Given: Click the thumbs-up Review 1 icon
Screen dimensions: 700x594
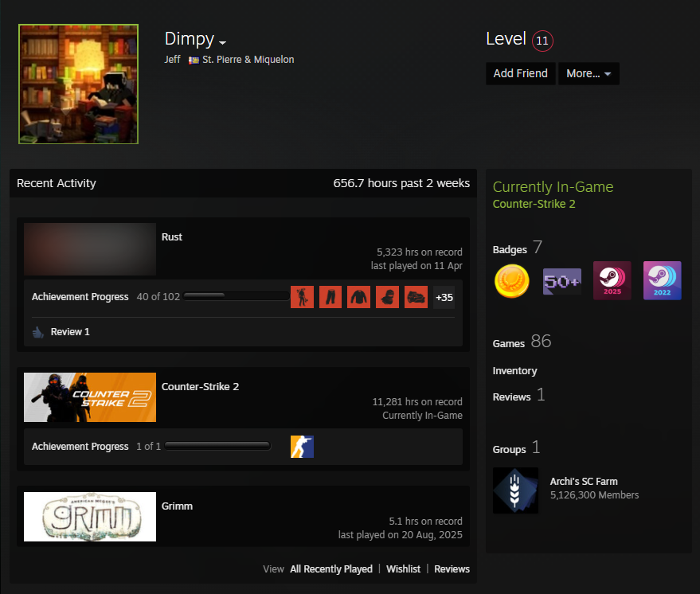Looking at the screenshot, I should 38,332.
